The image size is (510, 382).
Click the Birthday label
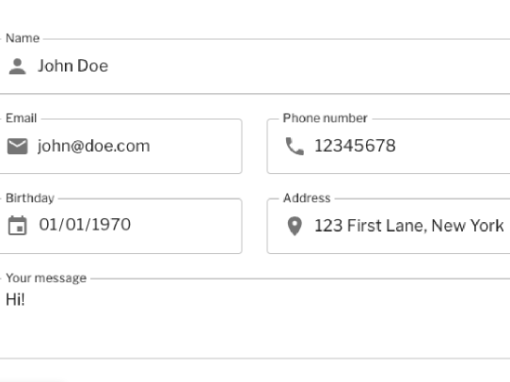coord(30,198)
